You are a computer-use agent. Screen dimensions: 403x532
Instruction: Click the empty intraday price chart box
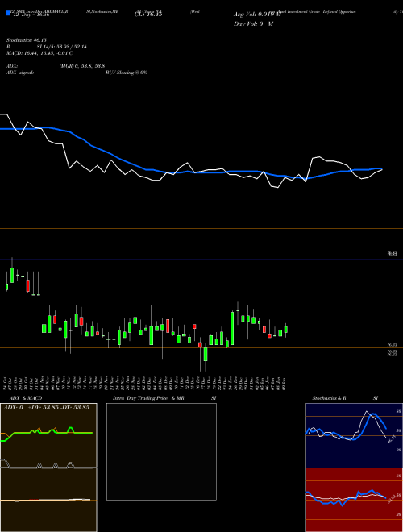point(161,451)
